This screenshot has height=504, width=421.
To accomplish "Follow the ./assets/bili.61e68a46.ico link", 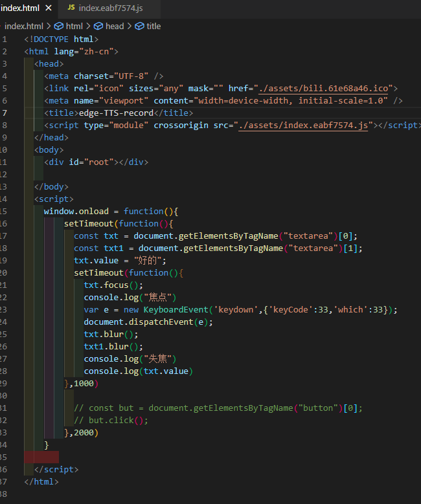I will (x=323, y=89).
